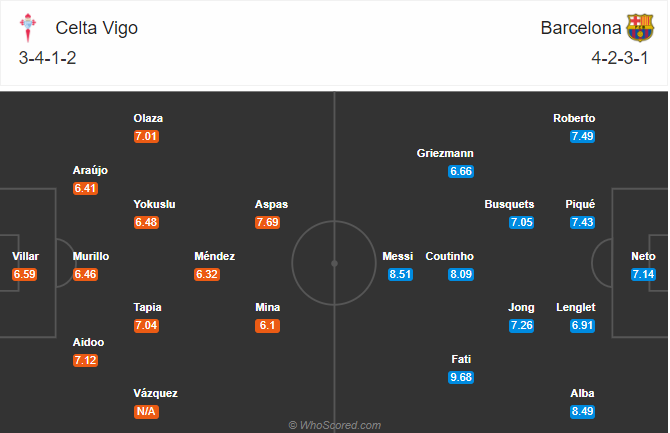The image size is (670, 433).
Task: Select Mina's 6.1 rating badge
Action: (267, 325)
